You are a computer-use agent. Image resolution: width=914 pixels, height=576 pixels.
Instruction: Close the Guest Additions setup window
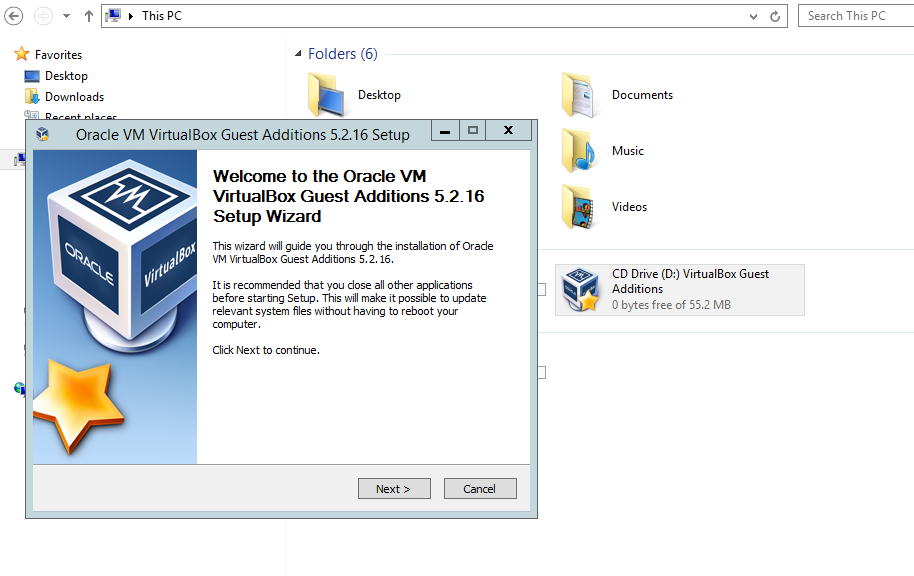point(508,131)
